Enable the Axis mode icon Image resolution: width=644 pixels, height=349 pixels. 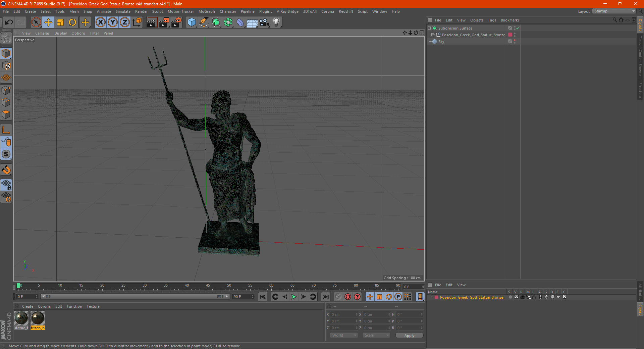coord(6,130)
